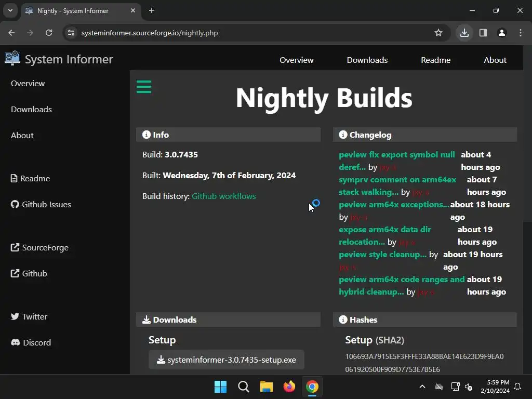Screen dimensions: 532x399
Task: Click the 5:59 PM clock in taskbar
Action: coord(495,387)
